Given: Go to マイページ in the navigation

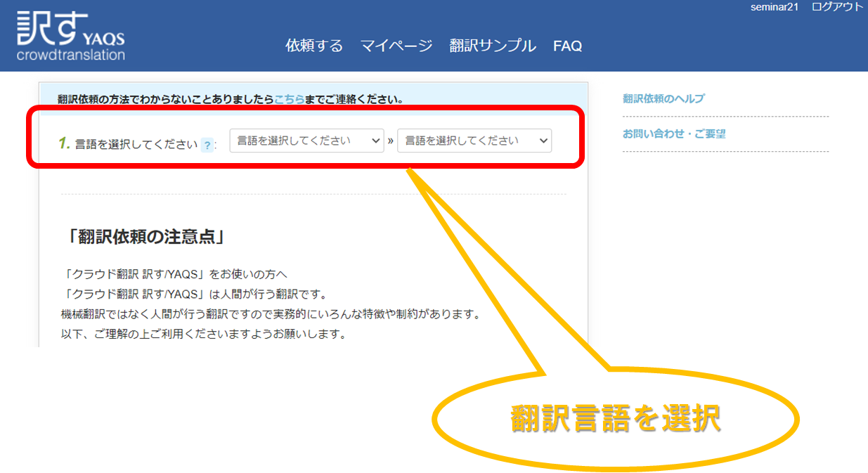Looking at the screenshot, I should tap(396, 46).
